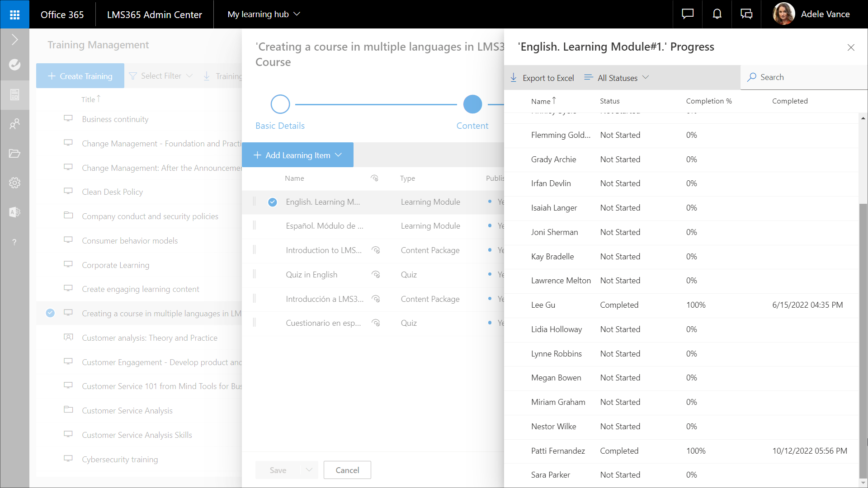Click the Create Training button
Viewport: 868px width, 488px height.
click(80, 76)
